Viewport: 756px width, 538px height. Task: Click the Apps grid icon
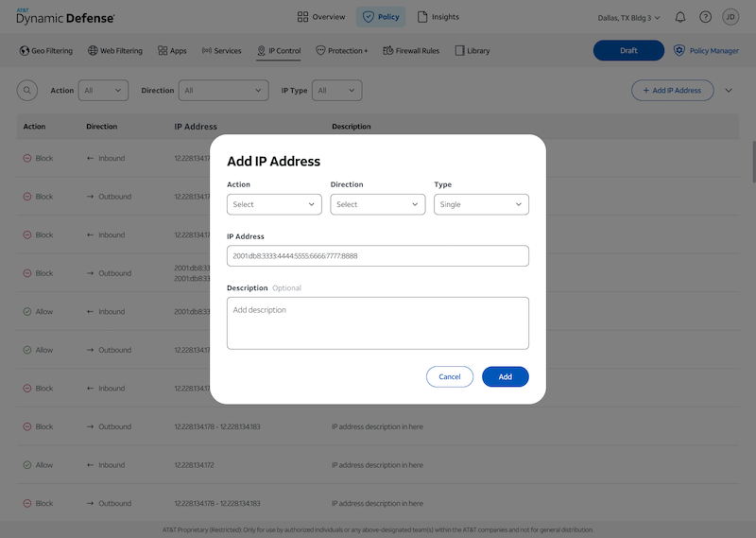(x=163, y=51)
